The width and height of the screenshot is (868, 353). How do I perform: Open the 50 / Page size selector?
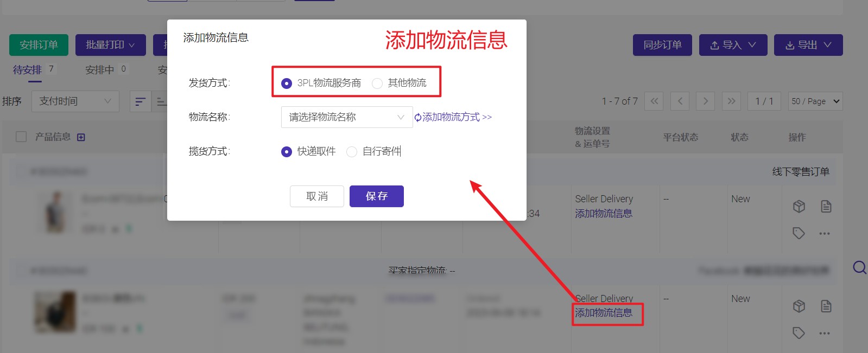815,101
